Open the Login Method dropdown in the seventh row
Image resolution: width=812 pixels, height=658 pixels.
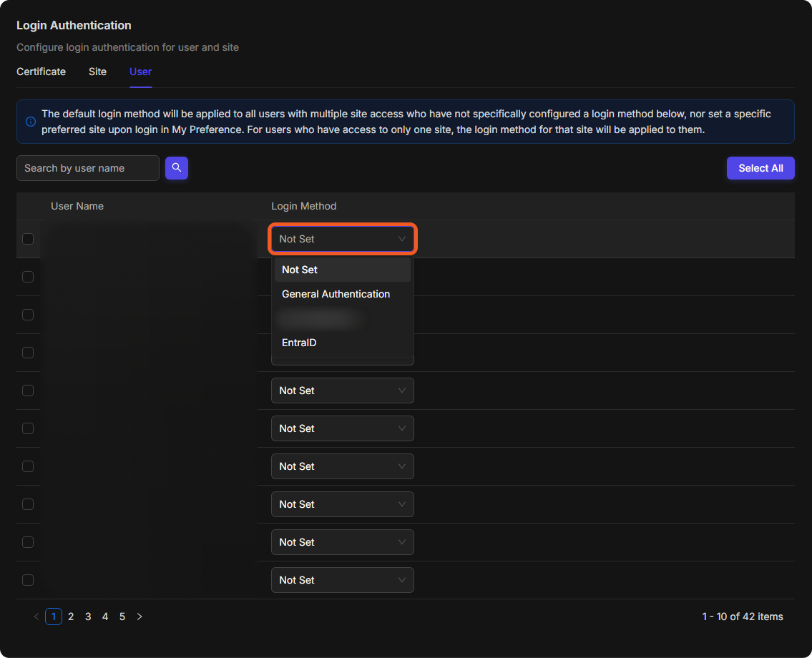(342, 466)
